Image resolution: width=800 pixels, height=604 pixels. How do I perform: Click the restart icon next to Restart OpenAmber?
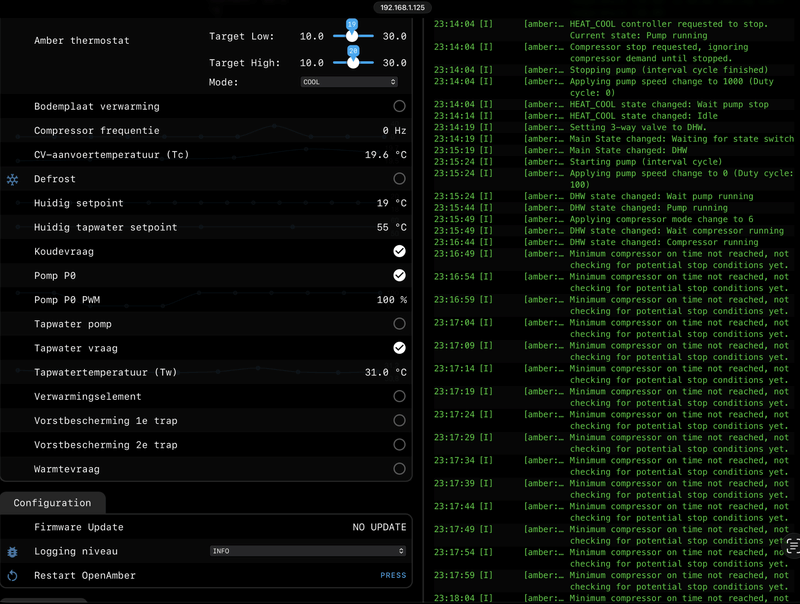pos(13,576)
